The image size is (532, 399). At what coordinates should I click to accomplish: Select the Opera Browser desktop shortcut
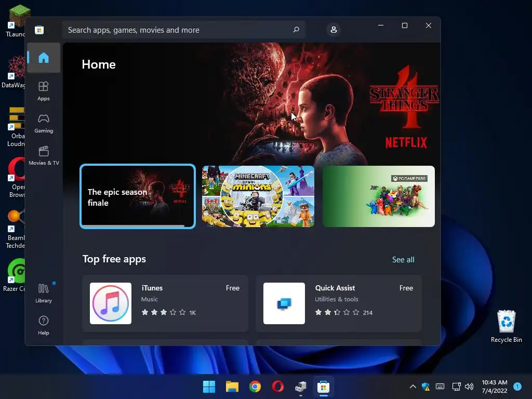[x=16, y=177]
